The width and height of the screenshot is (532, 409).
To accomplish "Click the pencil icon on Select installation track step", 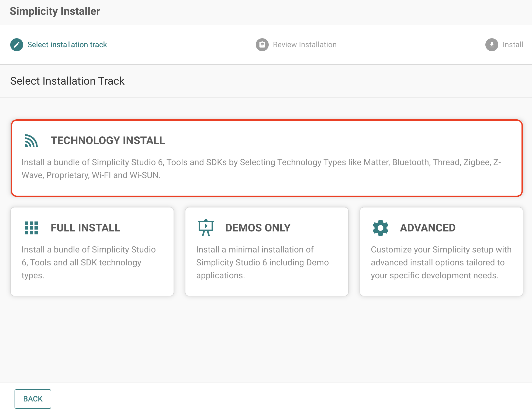I will tap(17, 44).
